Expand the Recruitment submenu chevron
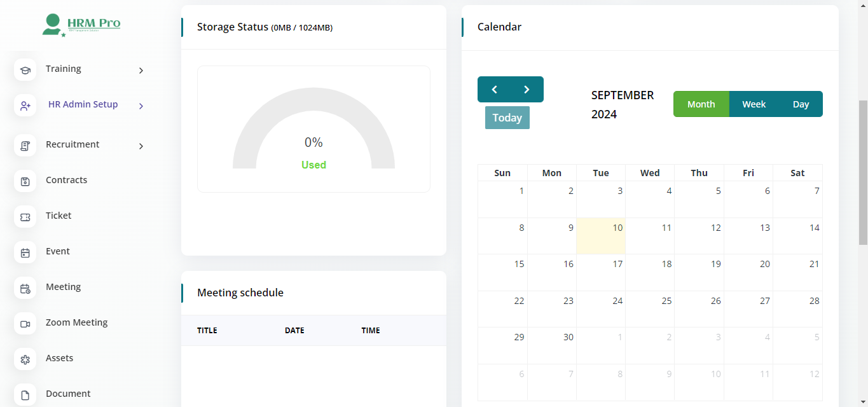Screen dimensions: 868x407 pyautogui.click(x=141, y=146)
